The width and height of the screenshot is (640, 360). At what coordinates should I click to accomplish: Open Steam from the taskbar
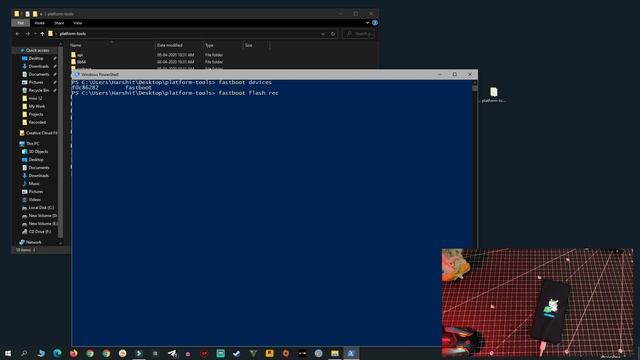click(x=237, y=353)
